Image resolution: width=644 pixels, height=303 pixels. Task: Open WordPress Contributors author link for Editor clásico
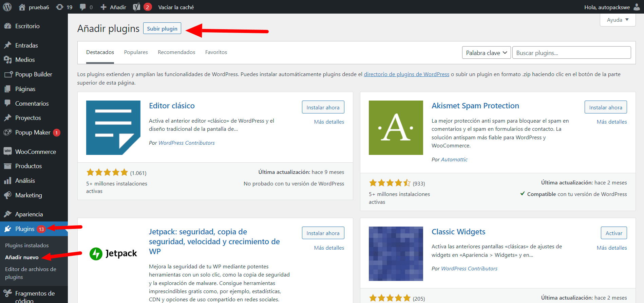click(x=187, y=143)
